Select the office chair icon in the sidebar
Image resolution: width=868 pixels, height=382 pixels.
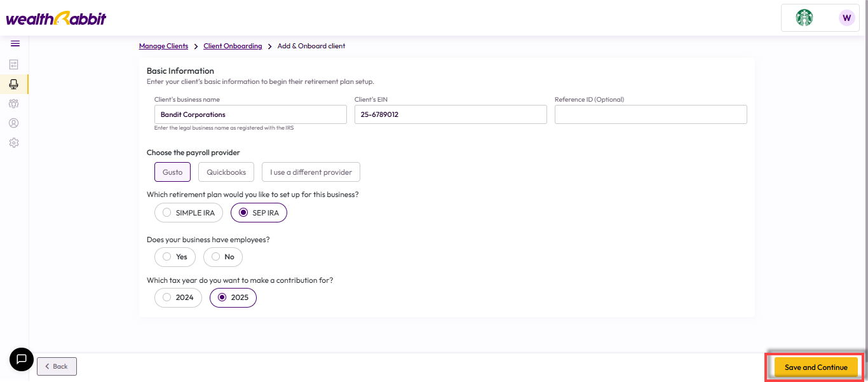click(x=14, y=84)
